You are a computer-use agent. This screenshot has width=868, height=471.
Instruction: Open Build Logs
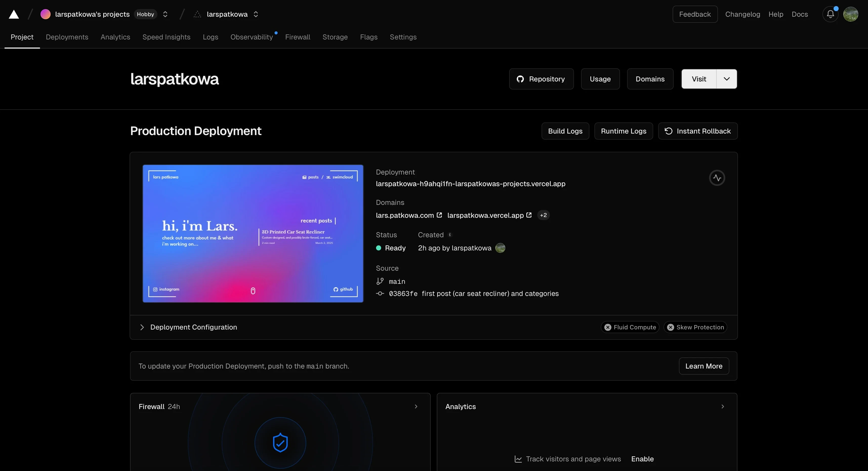pyautogui.click(x=565, y=131)
